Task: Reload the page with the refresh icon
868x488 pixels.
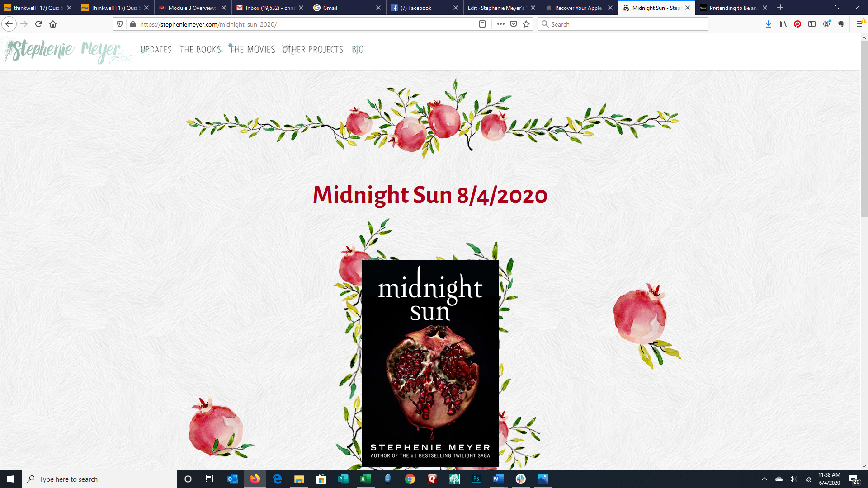Action: 38,24
